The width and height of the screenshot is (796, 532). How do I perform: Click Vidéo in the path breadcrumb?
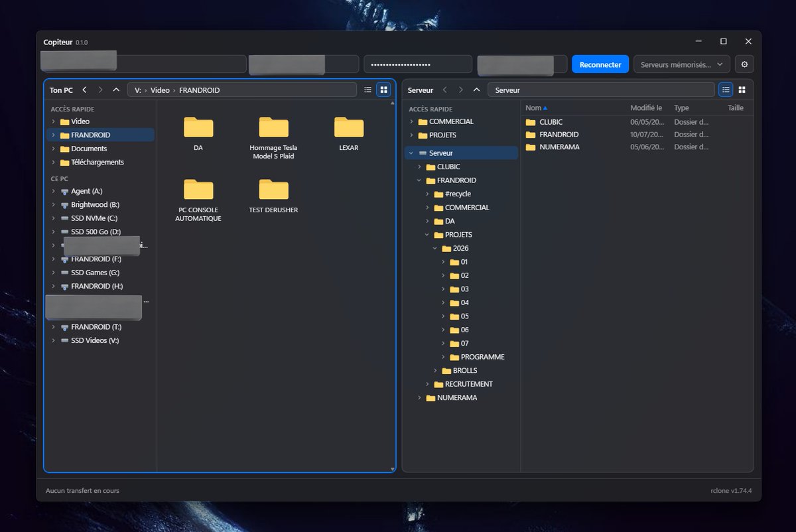[x=160, y=90]
